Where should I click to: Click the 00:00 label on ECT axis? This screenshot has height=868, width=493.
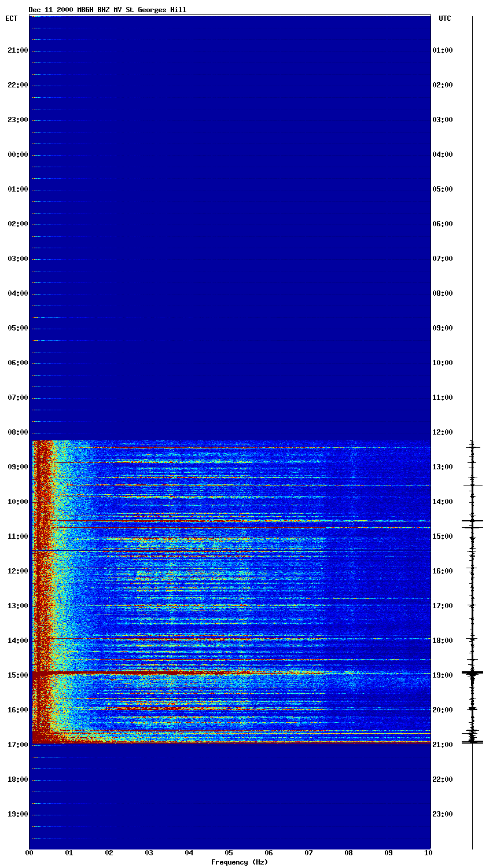(17, 155)
